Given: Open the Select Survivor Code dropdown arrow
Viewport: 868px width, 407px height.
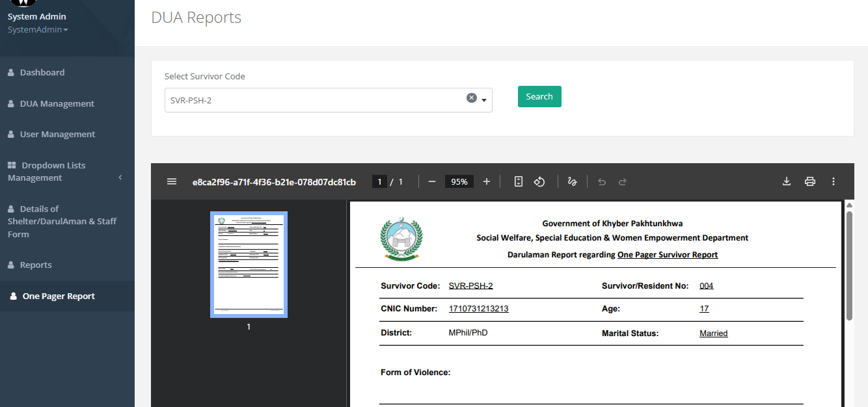Looking at the screenshot, I should click(484, 101).
